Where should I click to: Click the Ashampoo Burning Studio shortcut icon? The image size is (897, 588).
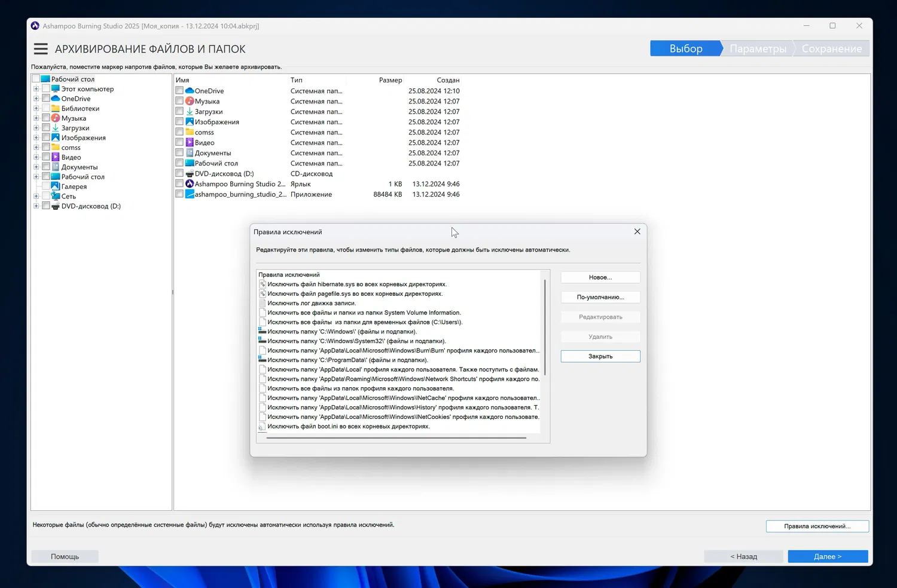coord(190,184)
